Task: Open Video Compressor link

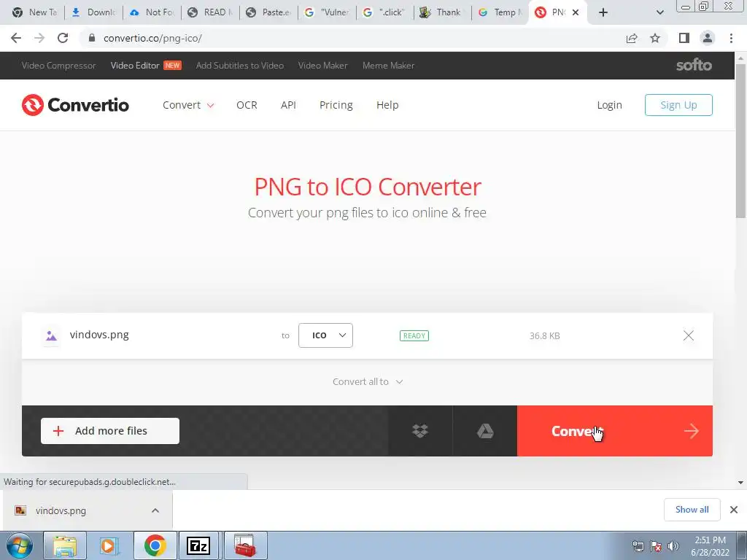Action: (x=58, y=65)
